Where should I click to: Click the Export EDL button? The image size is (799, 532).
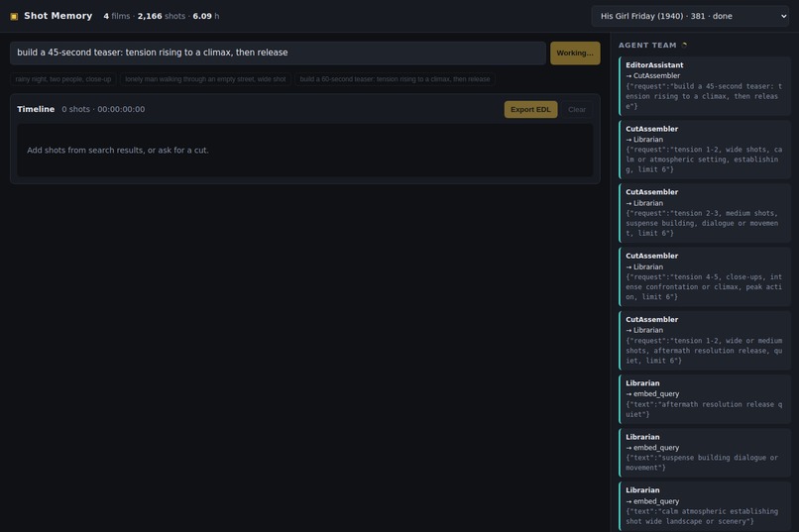[x=530, y=109]
